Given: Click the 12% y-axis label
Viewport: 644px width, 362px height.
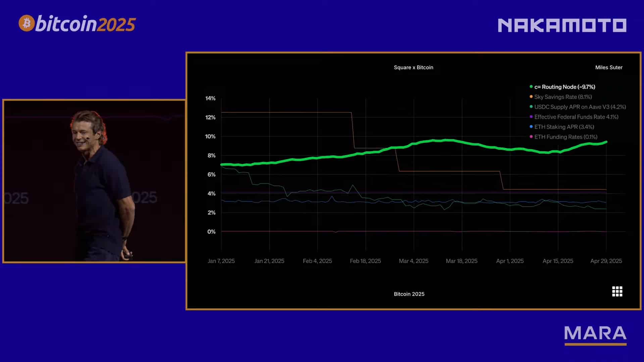Looking at the screenshot, I should coord(210,117).
